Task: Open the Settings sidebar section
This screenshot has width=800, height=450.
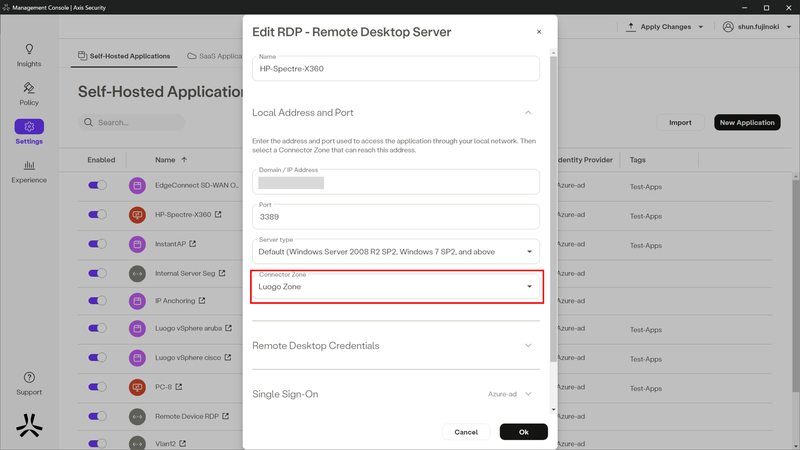Action: 29,132
